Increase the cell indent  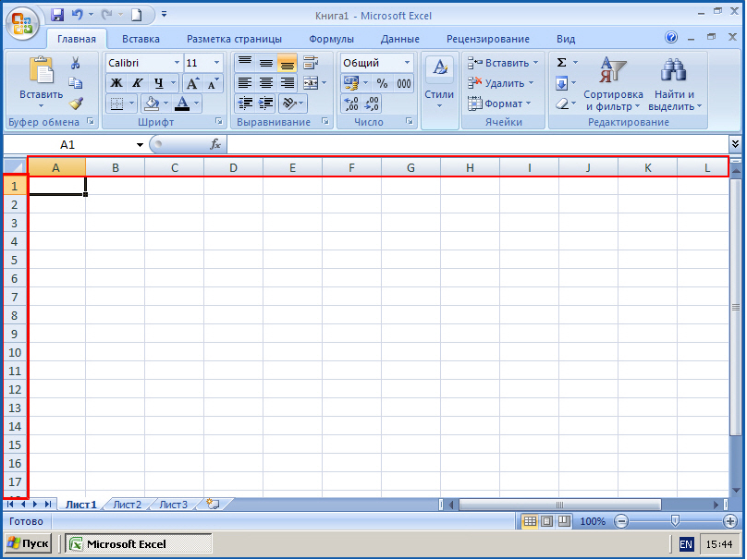(x=266, y=103)
